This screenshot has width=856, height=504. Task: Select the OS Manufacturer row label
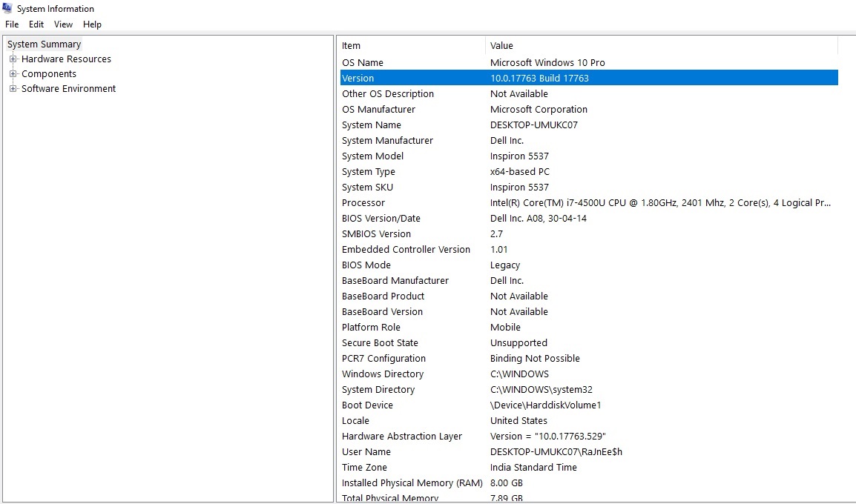point(378,109)
